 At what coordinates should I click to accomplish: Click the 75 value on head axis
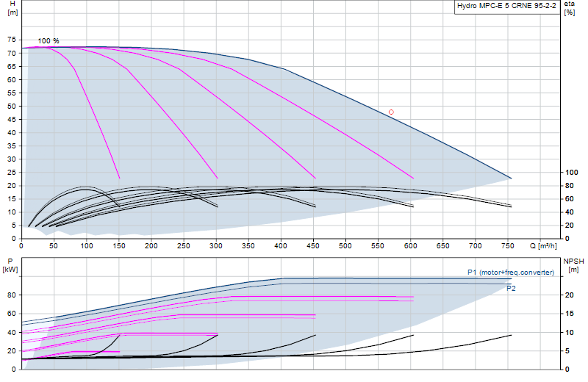[12, 40]
